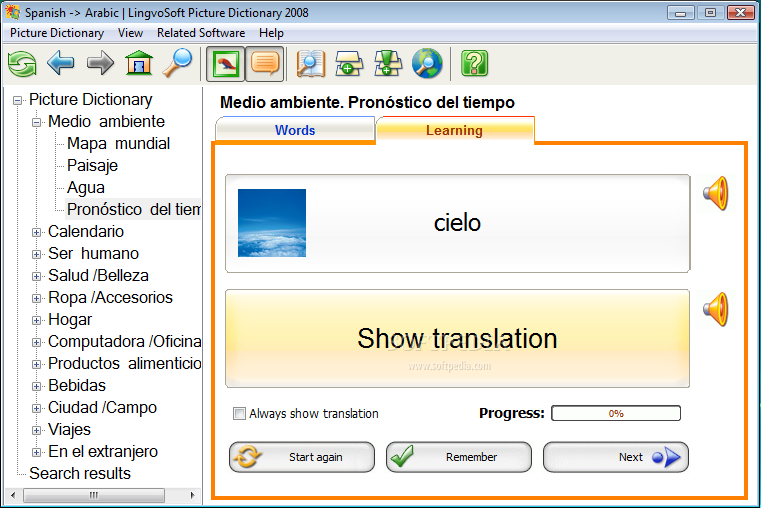Go back with the blue left arrow
Image resolution: width=761 pixels, height=508 pixels.
point(61,63)
